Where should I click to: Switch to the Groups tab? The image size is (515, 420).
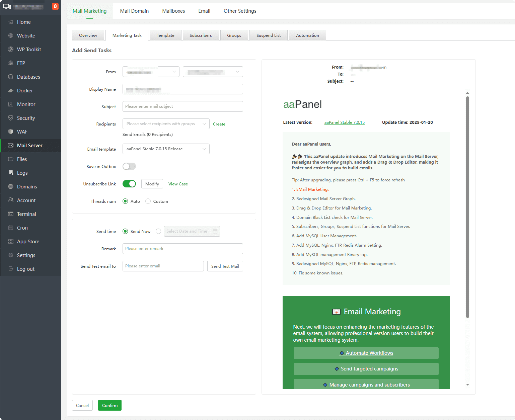click(234, 35)
